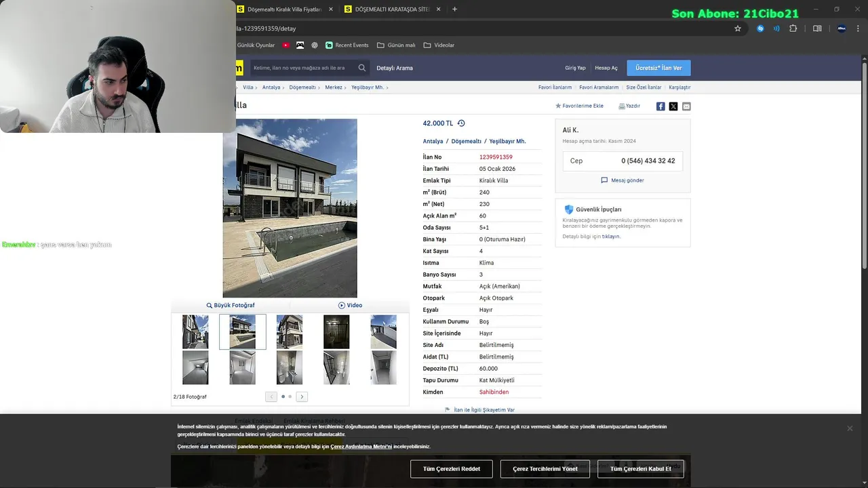Click the site search magnifier icon
Image resolution: width=868 pixels, height=488 pixels.
tap(362, 68)
